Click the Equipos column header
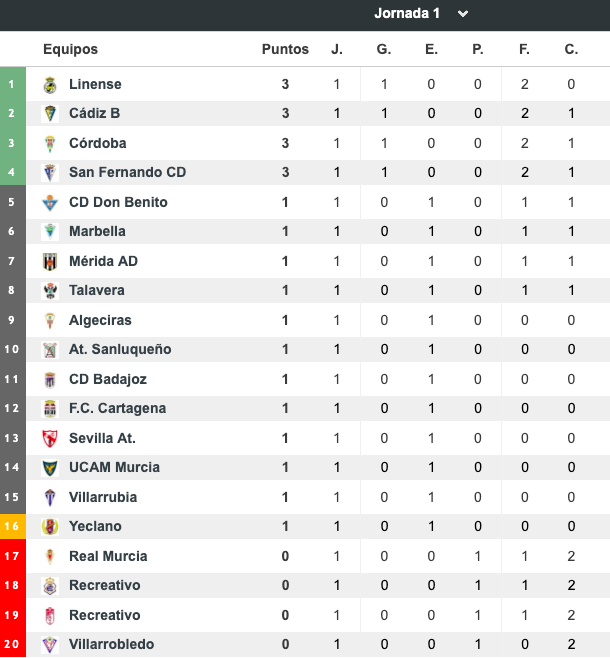 coord(70,50)
